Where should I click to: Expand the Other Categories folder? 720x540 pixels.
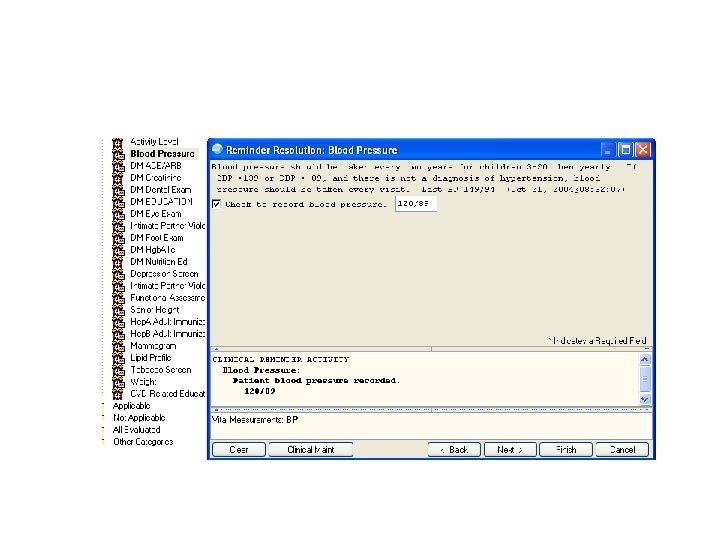(x=143, y=442)
